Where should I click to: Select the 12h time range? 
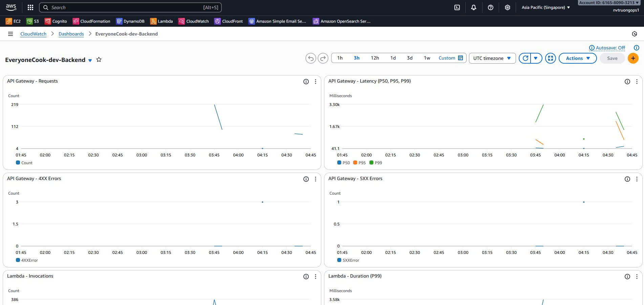click(x=375, y=58)
